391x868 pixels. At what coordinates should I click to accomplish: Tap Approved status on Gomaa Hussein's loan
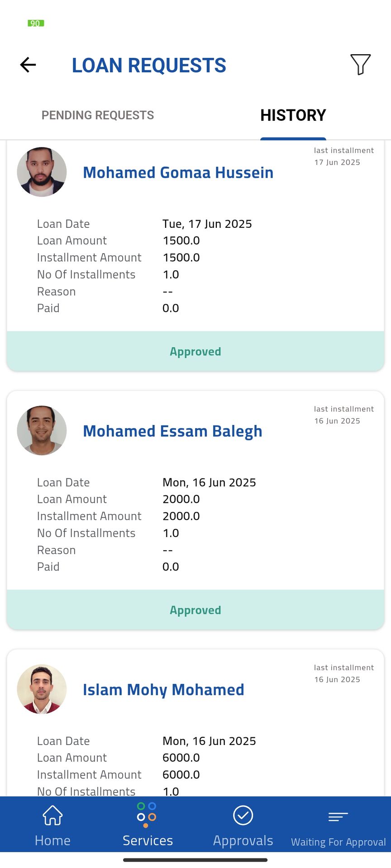[195, 352]
